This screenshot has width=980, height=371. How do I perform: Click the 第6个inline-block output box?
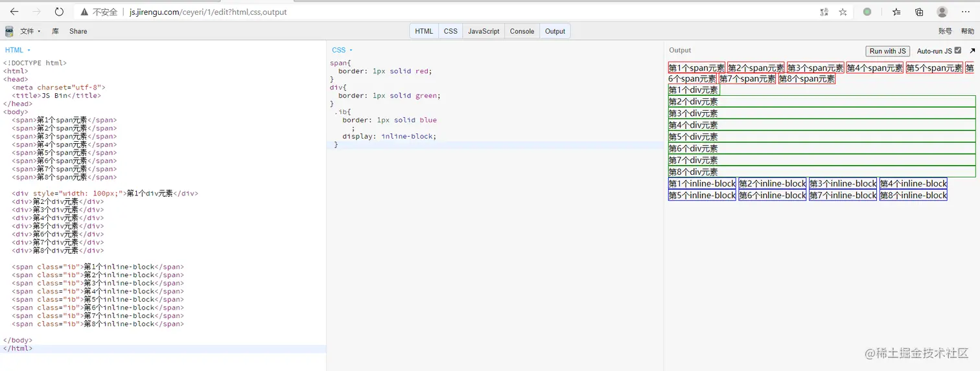click(x=773, y=196)
